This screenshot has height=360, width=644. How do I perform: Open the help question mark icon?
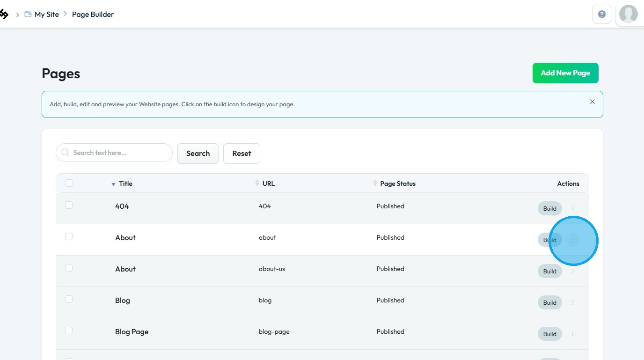click(x=602, y=15)
